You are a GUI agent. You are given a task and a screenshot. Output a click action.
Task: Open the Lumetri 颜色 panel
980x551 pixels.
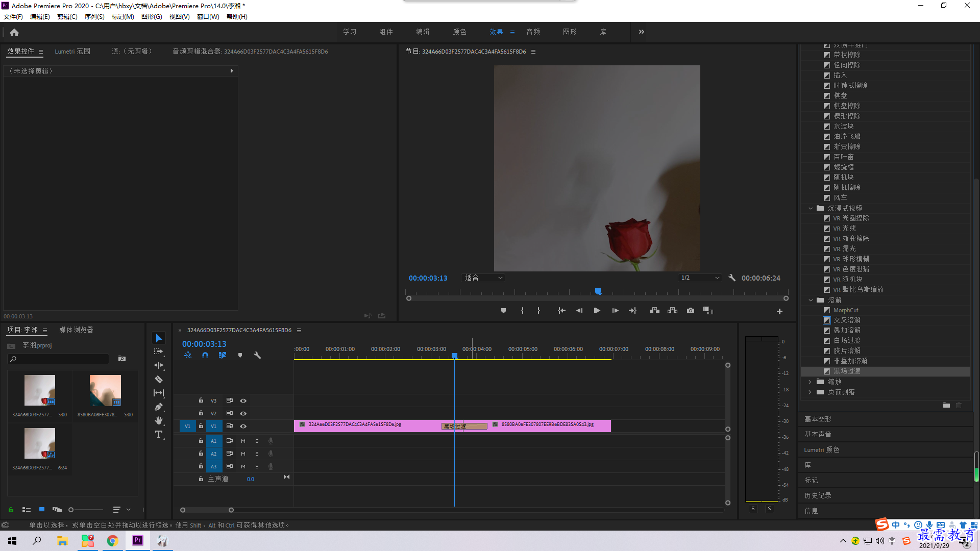click(x=821, y=449)
